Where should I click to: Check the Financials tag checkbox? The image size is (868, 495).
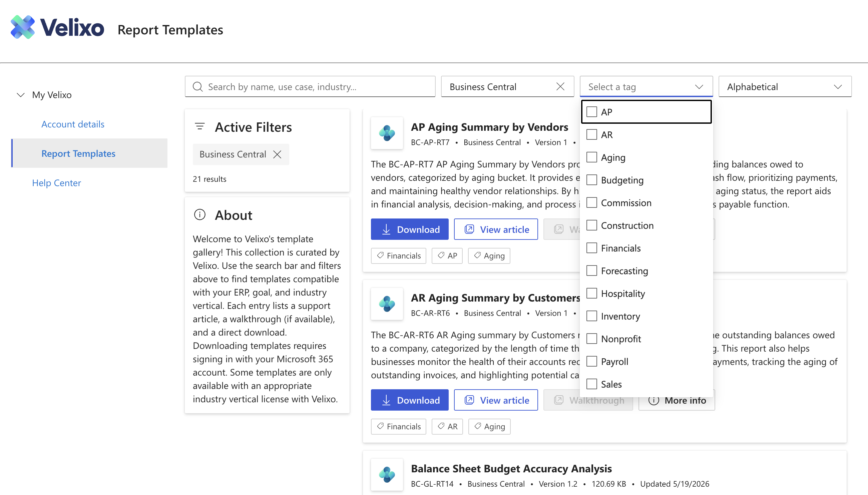click(591, 248)
